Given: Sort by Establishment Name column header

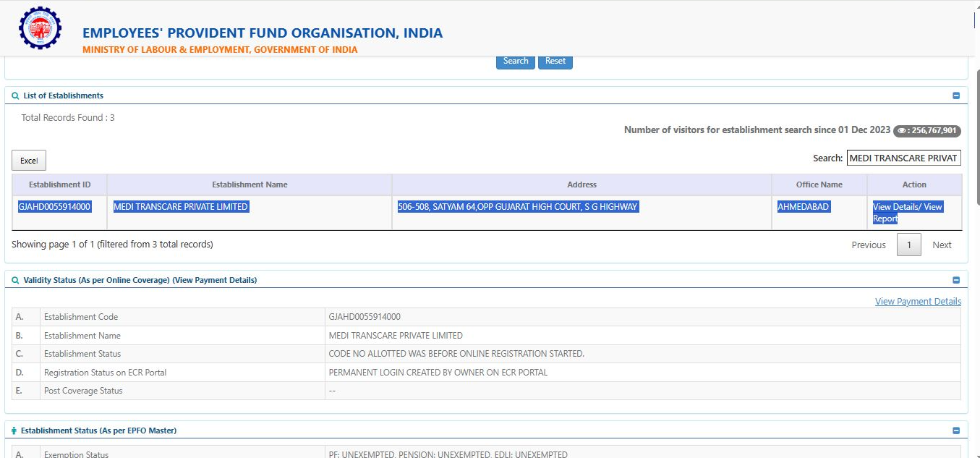Looking at the screenshot, I should click(250, 185).
